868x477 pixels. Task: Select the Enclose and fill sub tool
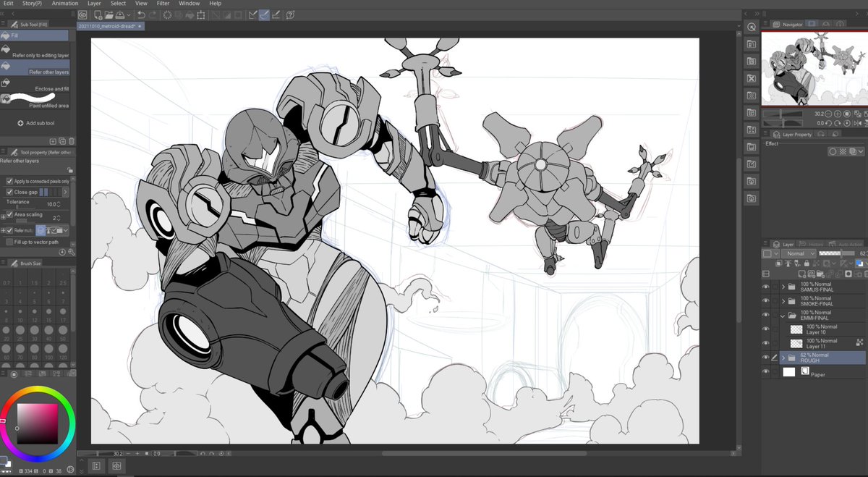(x=35, y=84)
